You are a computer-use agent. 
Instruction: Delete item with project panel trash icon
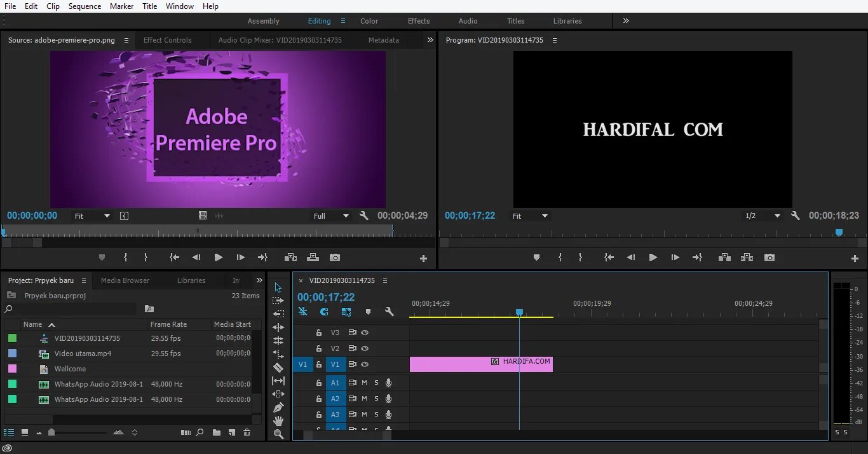coord(247,432)
